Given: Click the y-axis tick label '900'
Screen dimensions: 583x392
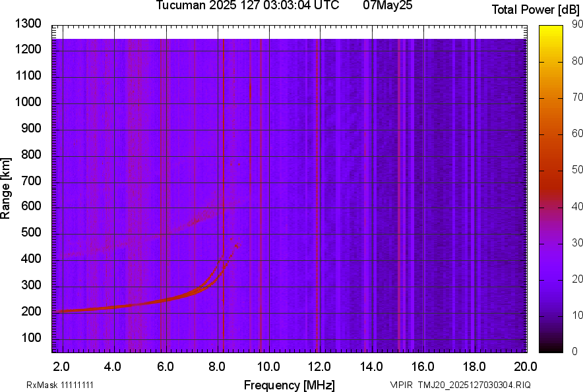Looking at the screenshot, I should pyautogui.click(x=31, y=128).
